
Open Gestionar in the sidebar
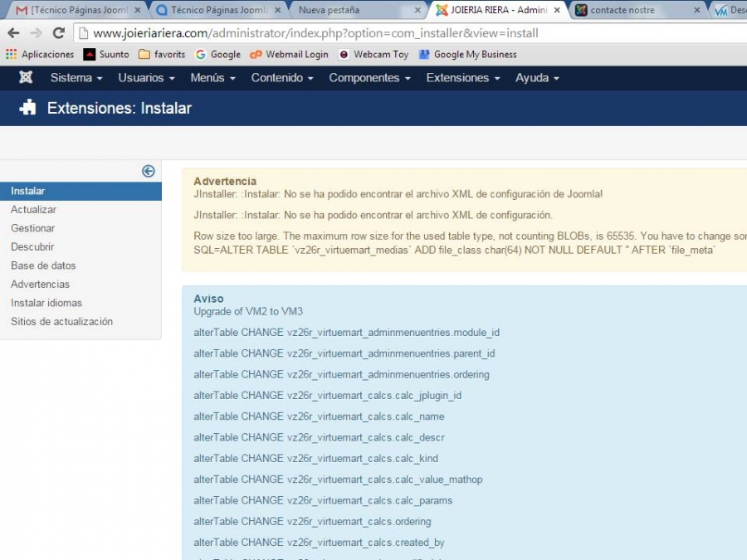tap(33, 228)
